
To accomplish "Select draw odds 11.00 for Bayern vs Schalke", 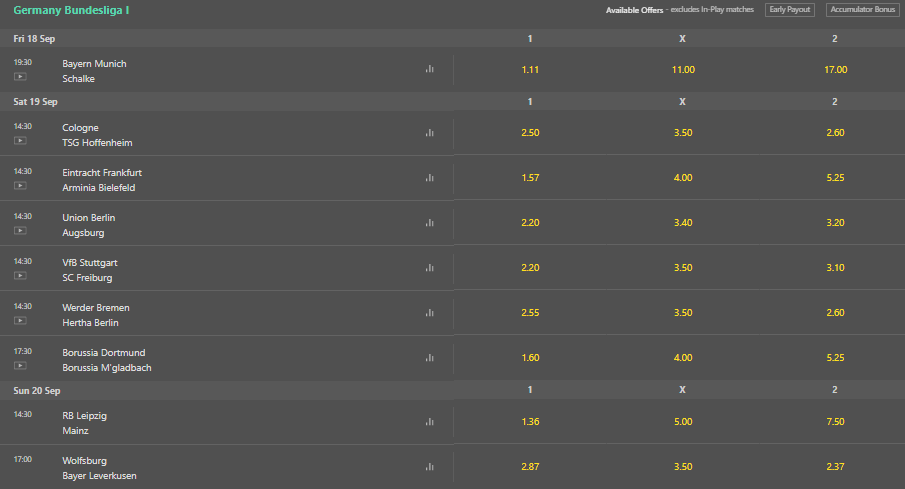I will 683,70.
